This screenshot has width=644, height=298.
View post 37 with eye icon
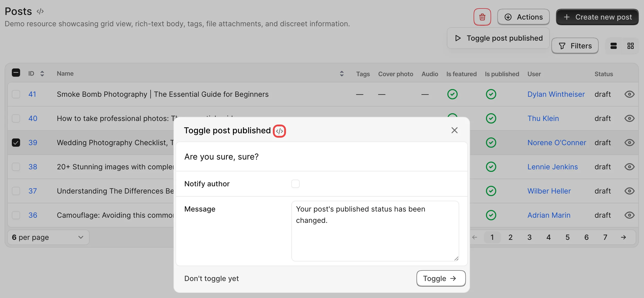click(x=629, y=191)
